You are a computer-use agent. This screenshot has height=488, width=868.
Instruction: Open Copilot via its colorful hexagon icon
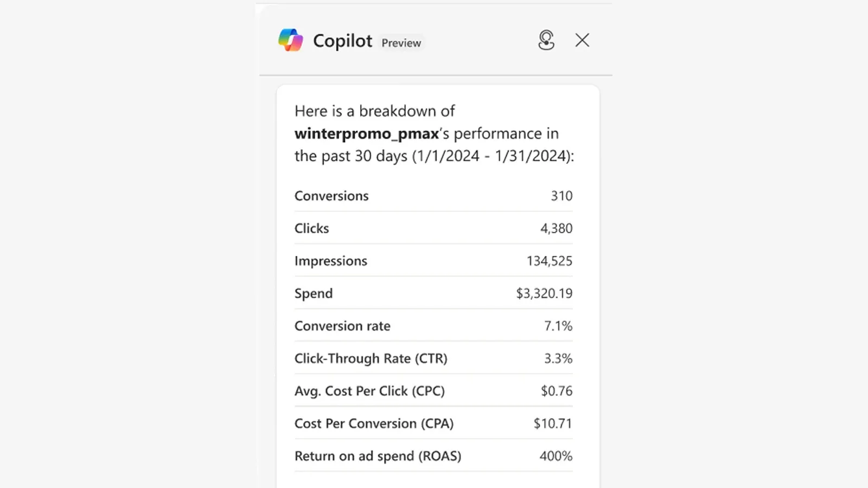pos(291,40)
